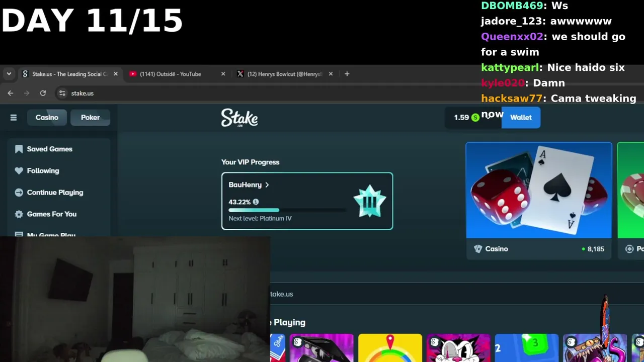
Task: Switch to the Stake.us browser tab
Action: [x=70, y=74]
